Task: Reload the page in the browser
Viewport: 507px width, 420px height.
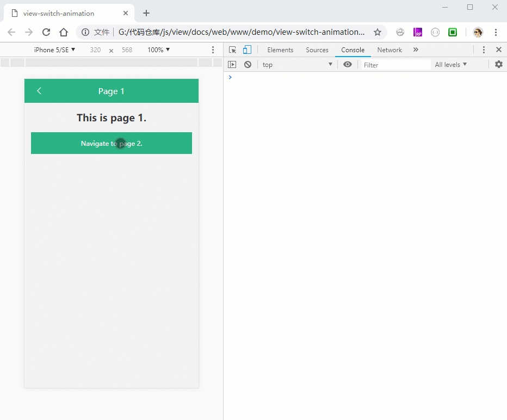Action: [46, 32]
